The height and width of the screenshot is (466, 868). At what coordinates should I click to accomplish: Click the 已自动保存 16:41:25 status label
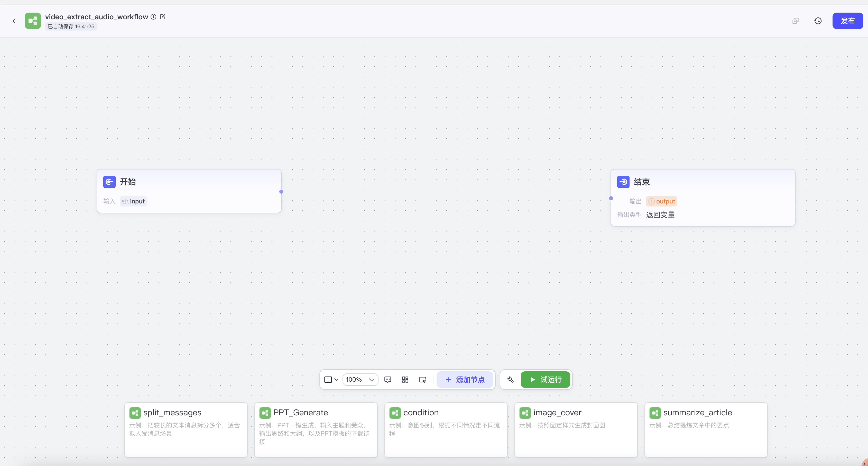[x=71, y=27]
